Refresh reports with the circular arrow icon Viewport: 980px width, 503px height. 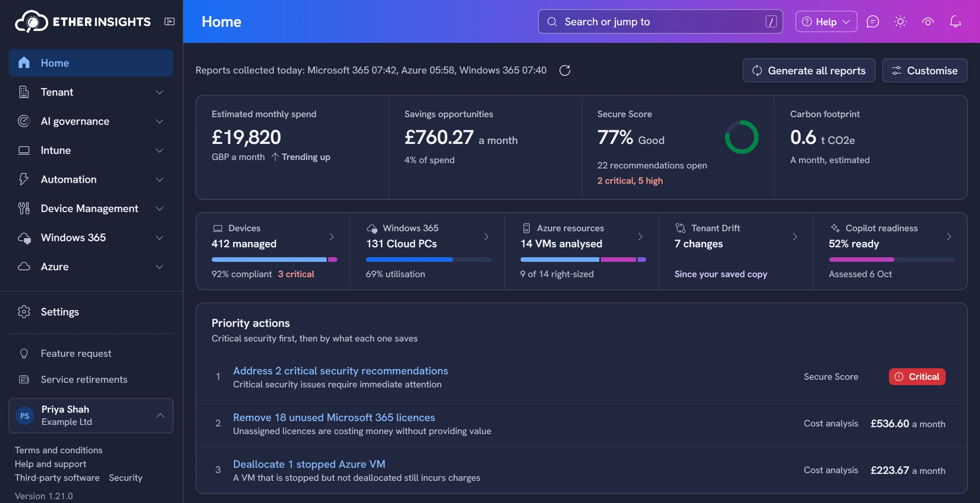click(565, 70)
